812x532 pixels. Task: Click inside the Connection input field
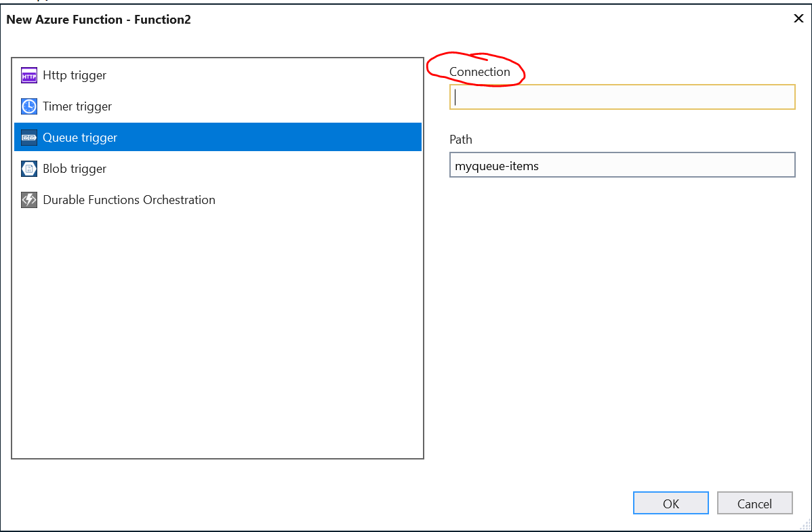(x=622, y=97)
